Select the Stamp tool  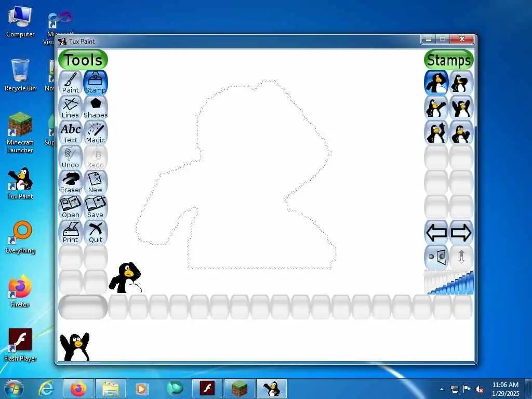click(x=96, y=83)
